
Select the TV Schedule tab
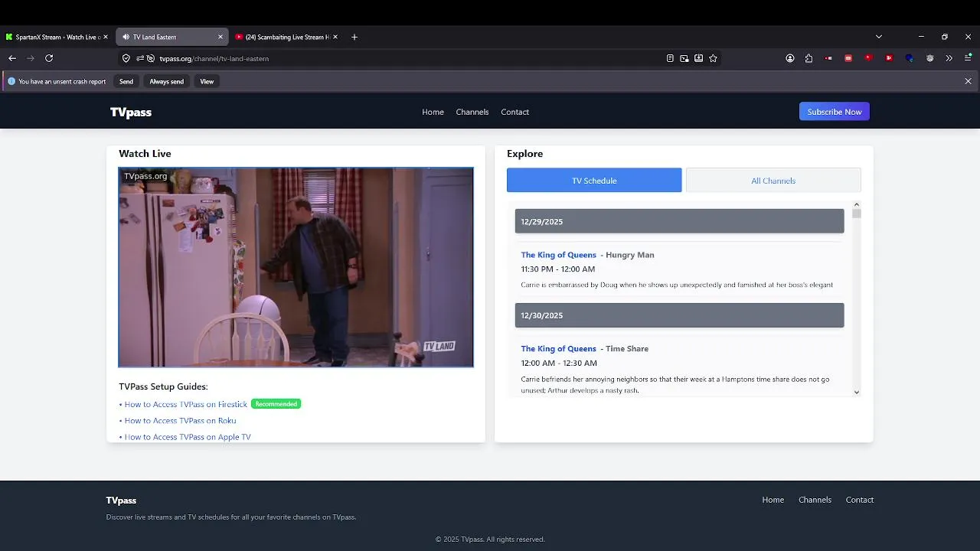(594, 181)
